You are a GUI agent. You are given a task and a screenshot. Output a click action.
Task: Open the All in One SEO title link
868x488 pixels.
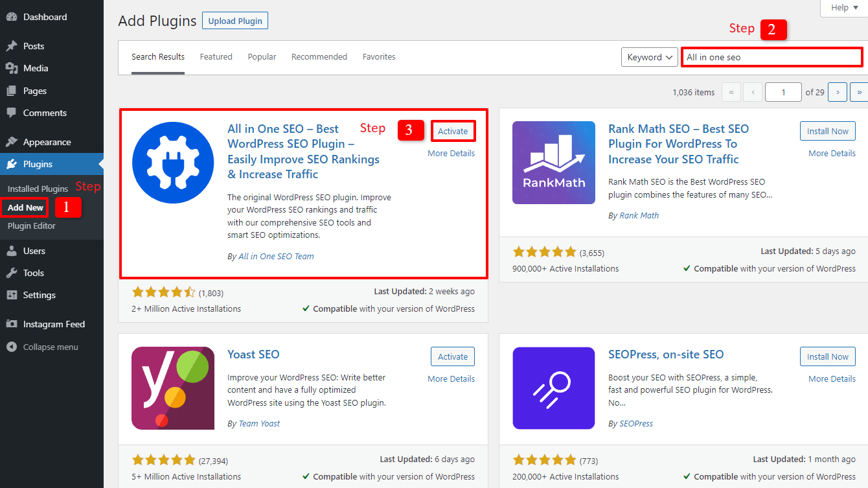click(x=304, y=152)
